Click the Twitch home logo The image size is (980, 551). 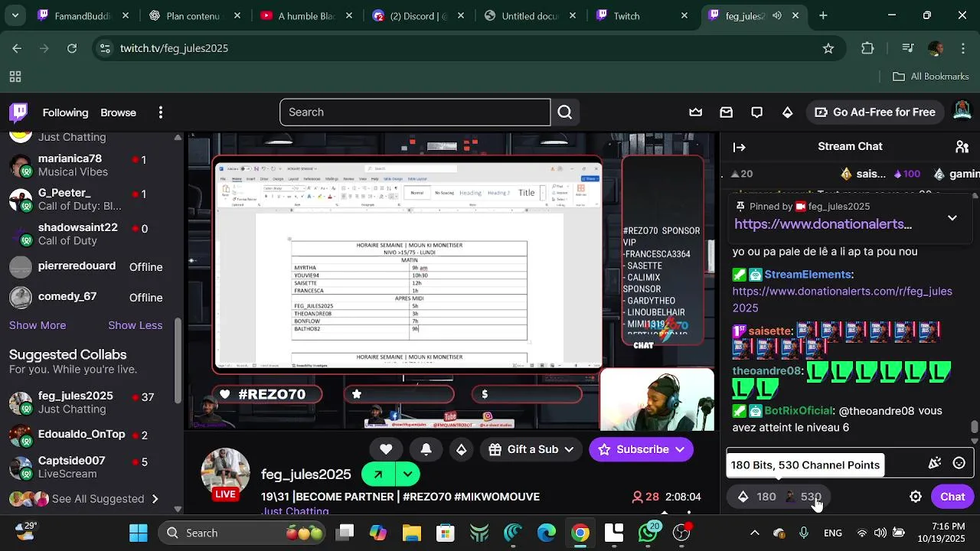click(19, 112)
